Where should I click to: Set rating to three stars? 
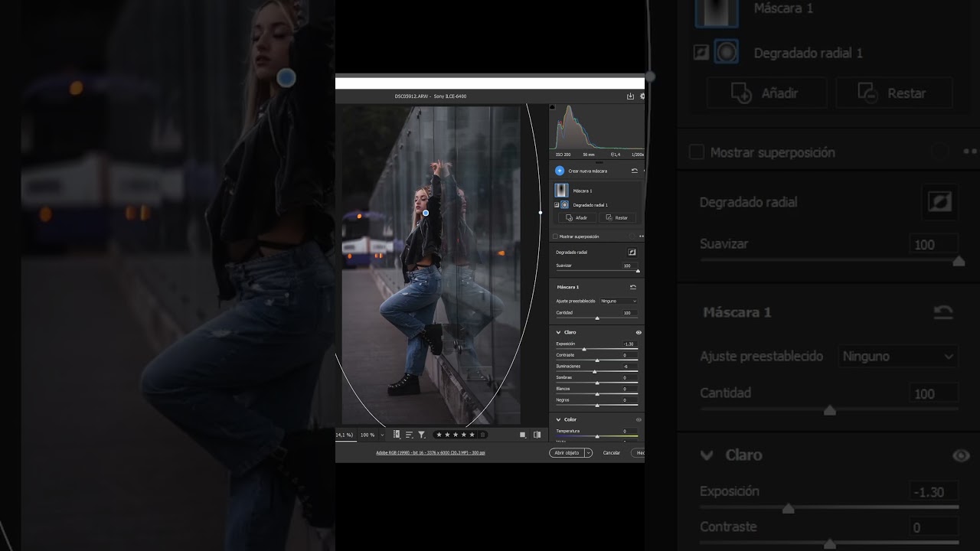tap(456, 435)
